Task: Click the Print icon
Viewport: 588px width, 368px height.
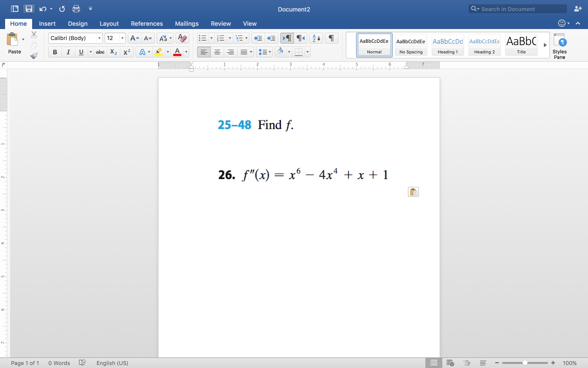Action: click(76, 9)
